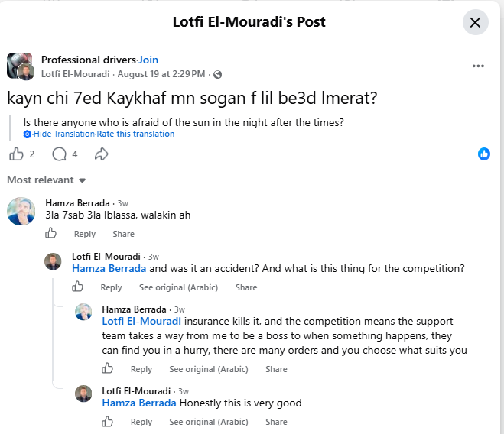504x434 pixels.
Task: Hide the post translation
Action: pyautogui.click(x=64, y=134)
